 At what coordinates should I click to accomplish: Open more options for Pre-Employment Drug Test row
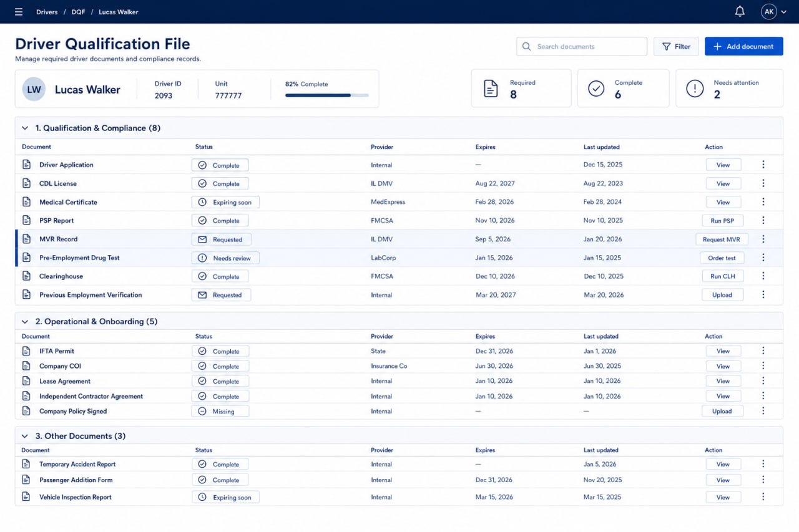tap(763, 258)
